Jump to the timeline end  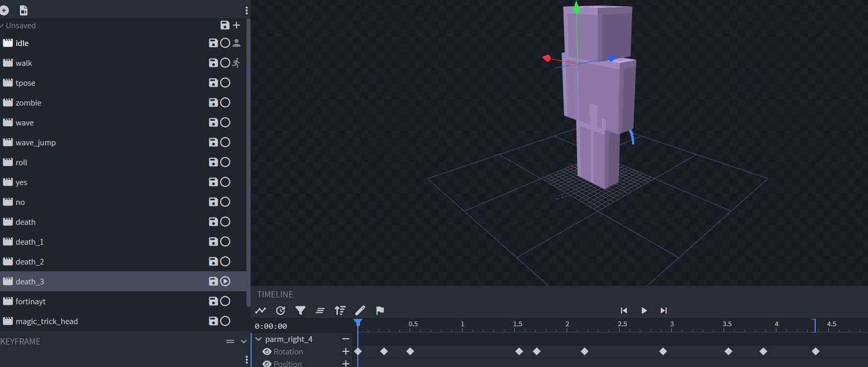pos(663,311)
